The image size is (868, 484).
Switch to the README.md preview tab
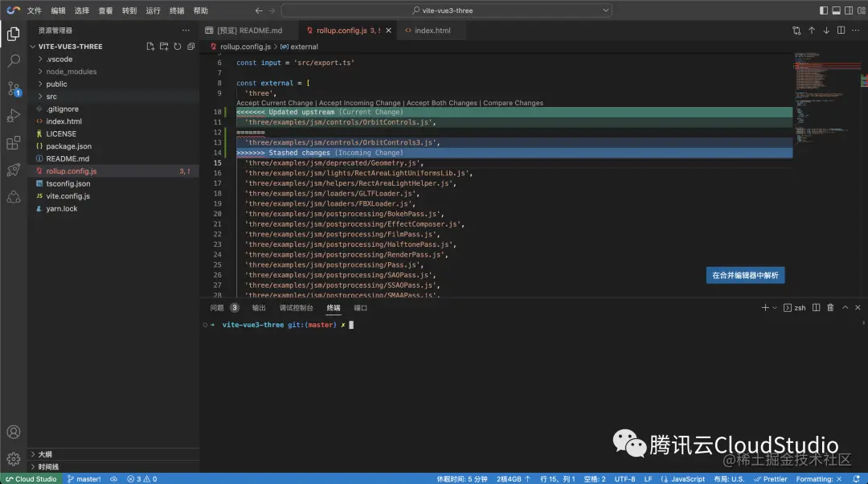click(249, 31)
